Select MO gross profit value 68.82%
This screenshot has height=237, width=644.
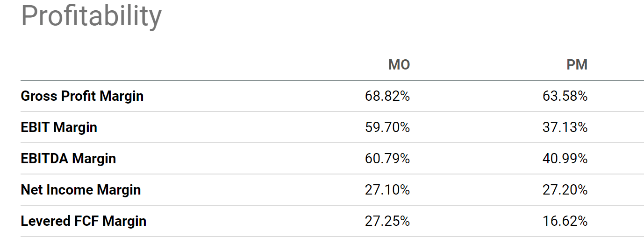[387, 96]
